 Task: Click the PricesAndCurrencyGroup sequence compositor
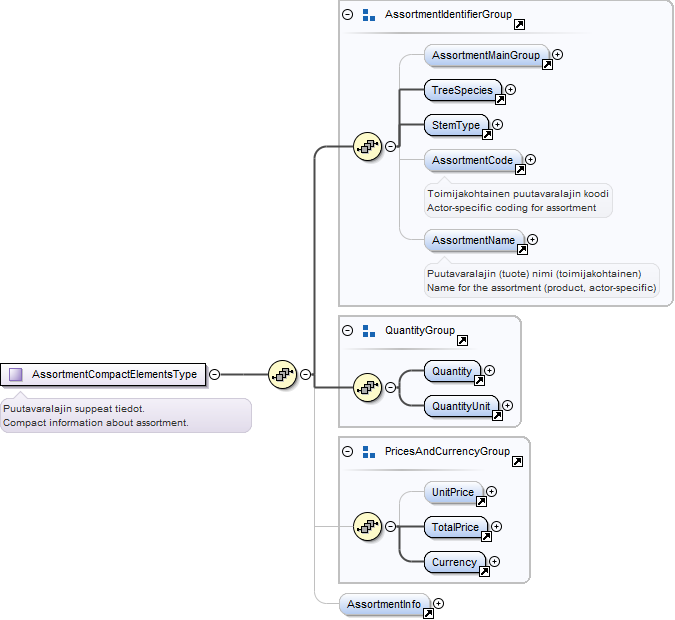coord(367,527)
